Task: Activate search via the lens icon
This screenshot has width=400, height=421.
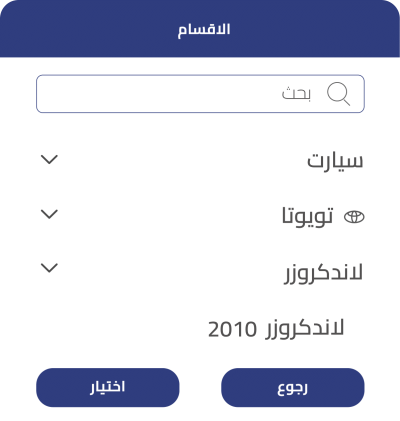Action: (338, 94)
